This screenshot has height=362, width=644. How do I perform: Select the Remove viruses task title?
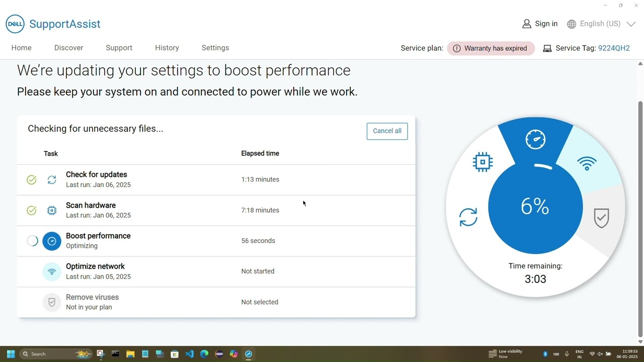93,297
